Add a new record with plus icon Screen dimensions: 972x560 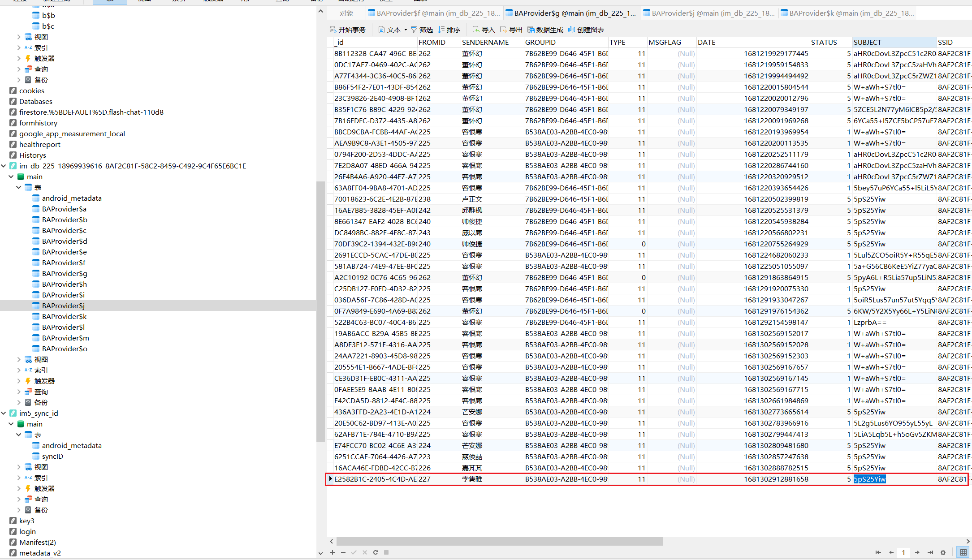(x=333, y=552)
